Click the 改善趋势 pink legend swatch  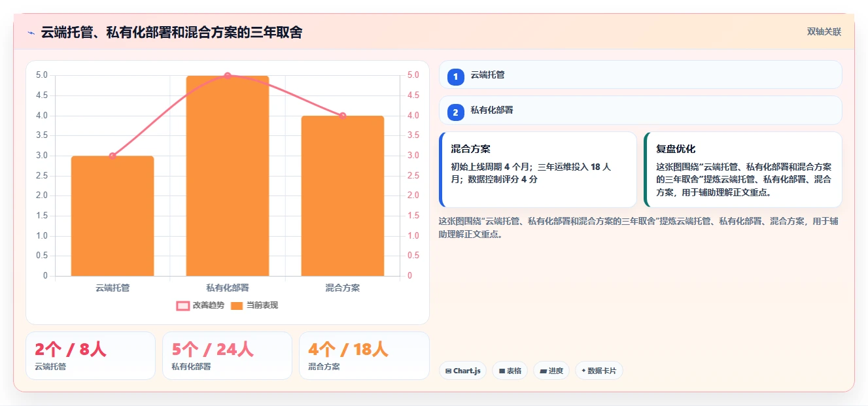tap(183, 305)
